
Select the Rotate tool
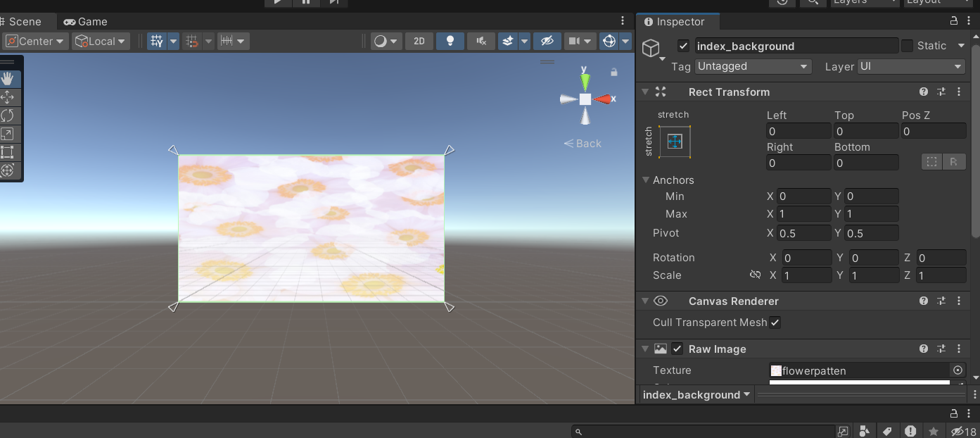(8, 115)
